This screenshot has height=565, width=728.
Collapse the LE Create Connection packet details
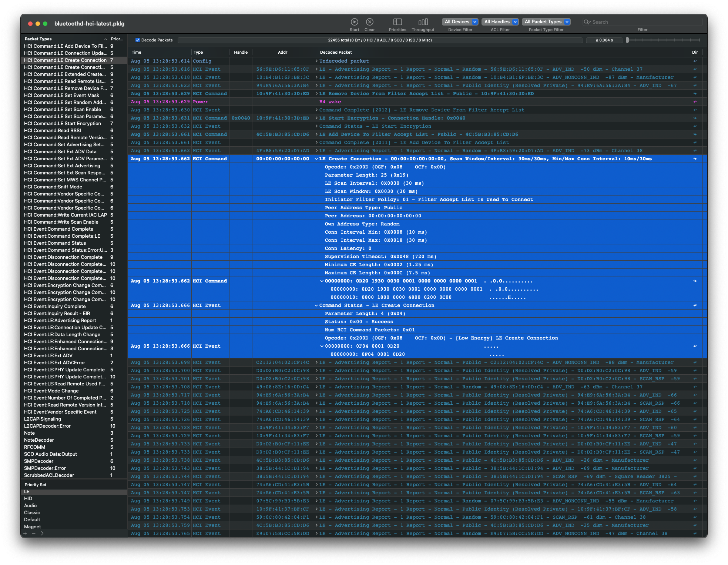tap(316, 159)
